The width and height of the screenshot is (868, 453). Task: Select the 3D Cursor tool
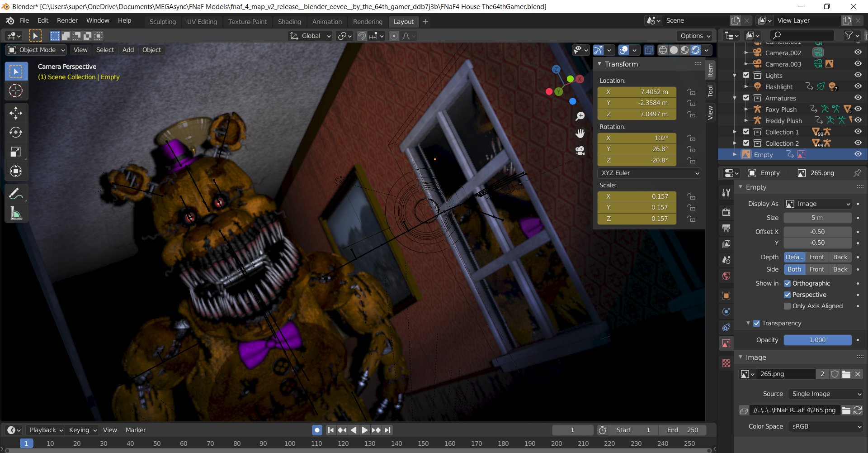click(16, 91)
